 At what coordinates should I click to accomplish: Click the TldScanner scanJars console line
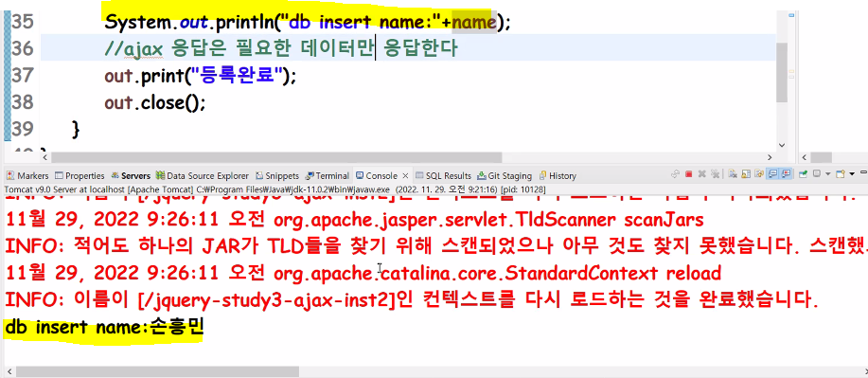click(x=354, y=220)
